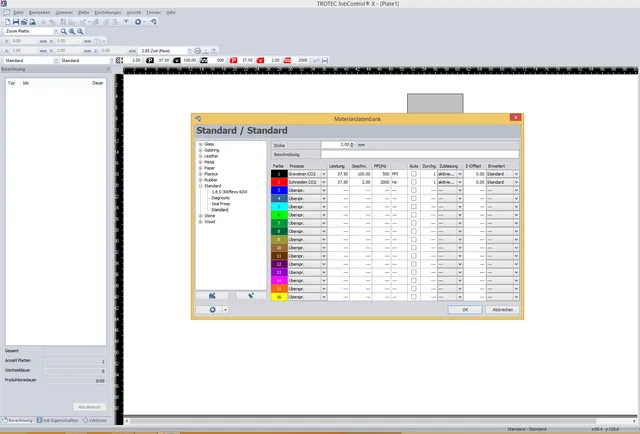Click the gear settings button in Materialdatenbank

[x=213, y=310]
